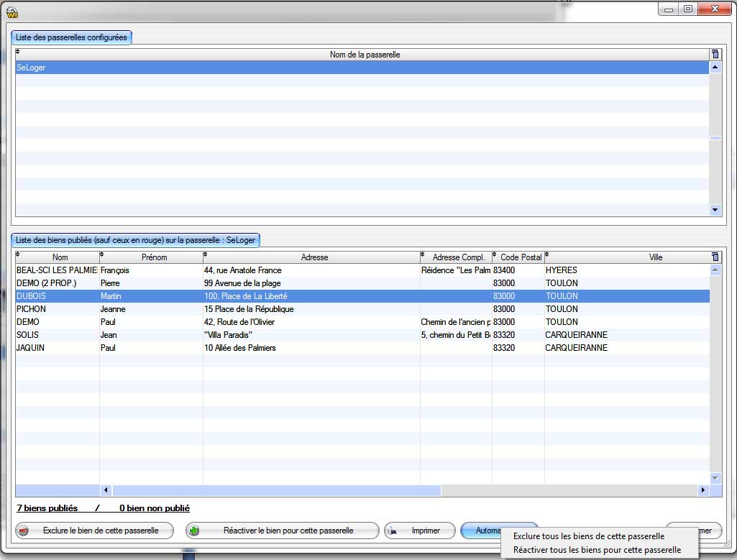Click sort icon on Prénom column
Screen dimensions: 737x560
click(x=101, y=254)
